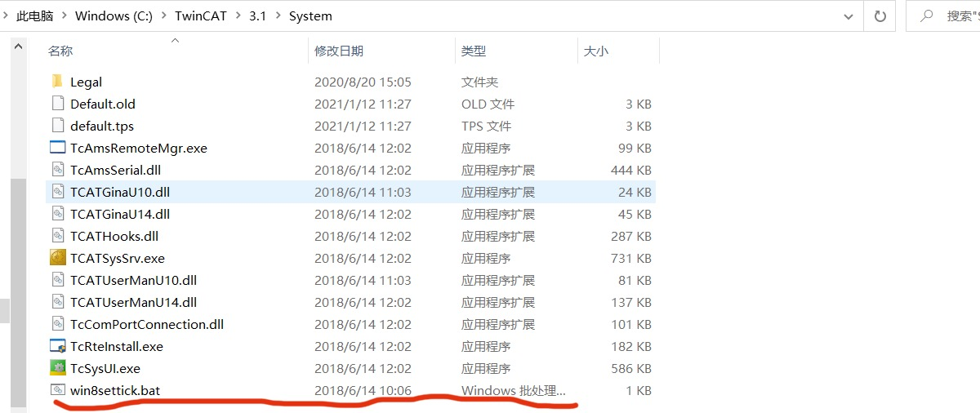The image size is (980, 413).
Task: Click the TcComPortConnection.dll file icon
Action: click(57, 324)
